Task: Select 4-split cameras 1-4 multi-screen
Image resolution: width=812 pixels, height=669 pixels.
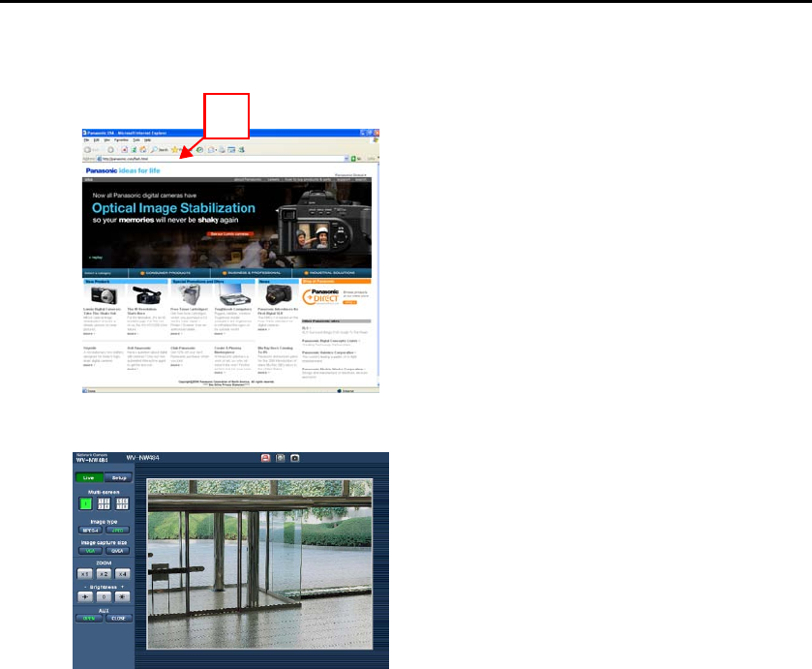Action: coord(104,503)
